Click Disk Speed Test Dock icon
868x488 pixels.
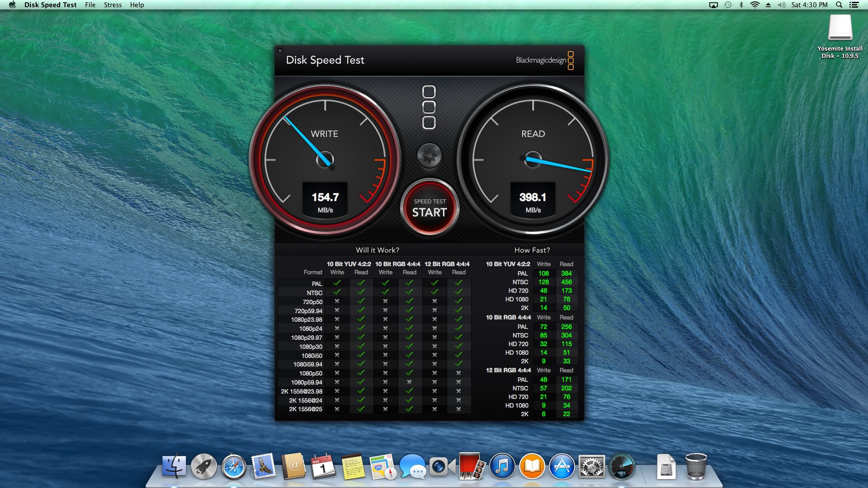point(621,466)
